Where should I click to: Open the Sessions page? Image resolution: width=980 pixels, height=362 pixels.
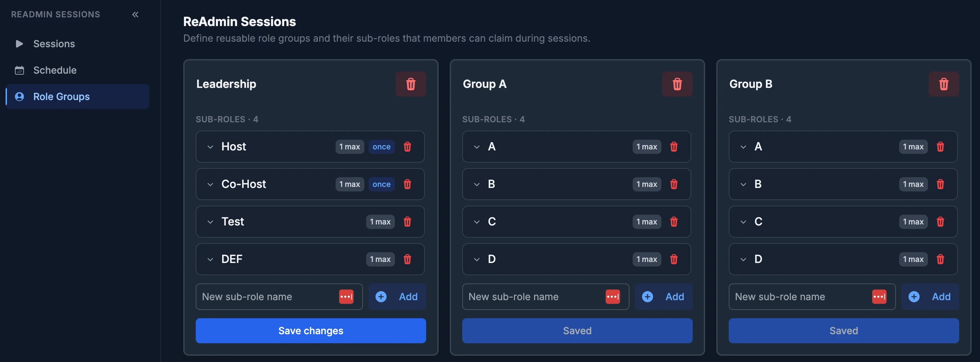(77, 44)
